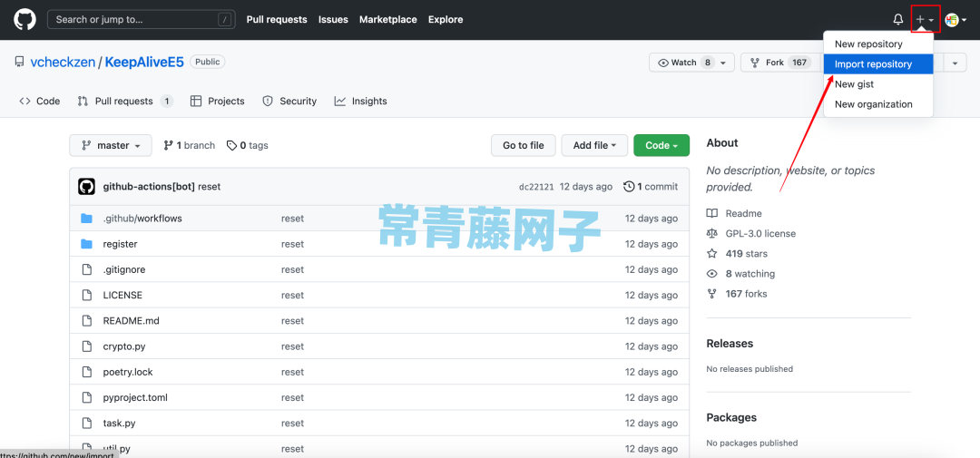Open the 167 forks link
Screen dimensions: 980x458
click(737, 294)
